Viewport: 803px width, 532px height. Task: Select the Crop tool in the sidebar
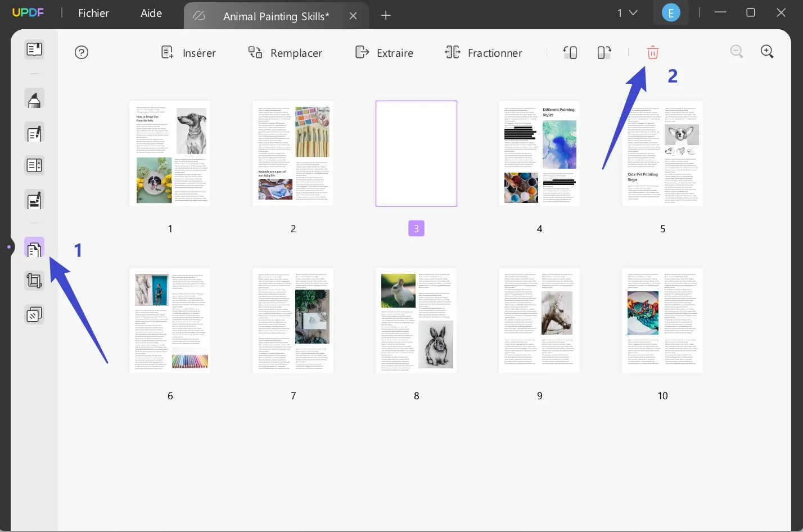34,280
